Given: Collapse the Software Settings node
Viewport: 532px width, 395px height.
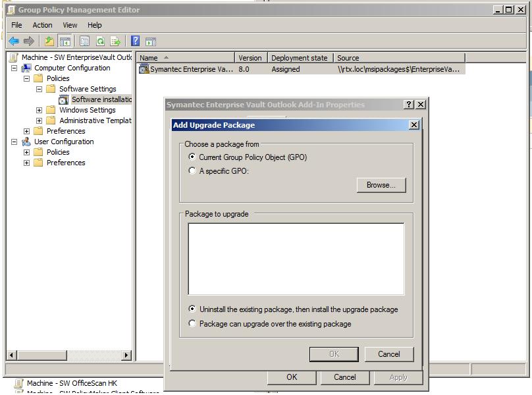Looking at the screenshot, I should click(40, 89).
